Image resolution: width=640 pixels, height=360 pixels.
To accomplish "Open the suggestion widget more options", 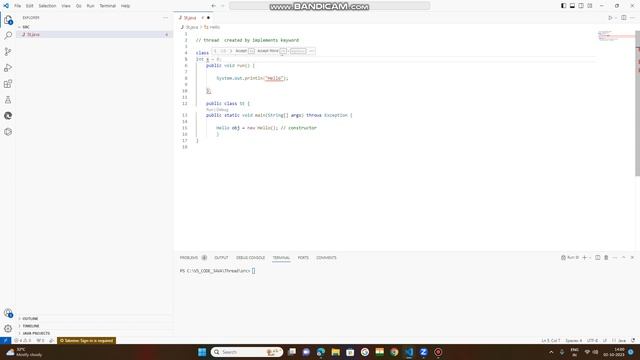I will pyautogui.click(x=311, y=51).
